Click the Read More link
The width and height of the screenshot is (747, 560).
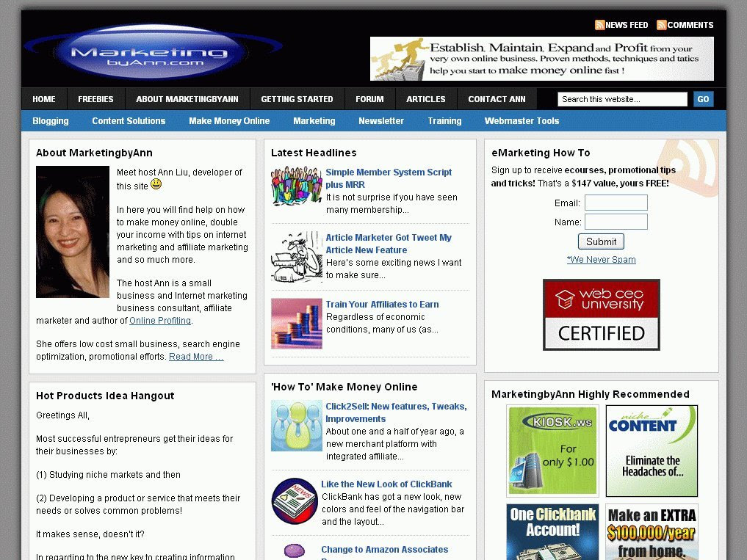[196, 357]
